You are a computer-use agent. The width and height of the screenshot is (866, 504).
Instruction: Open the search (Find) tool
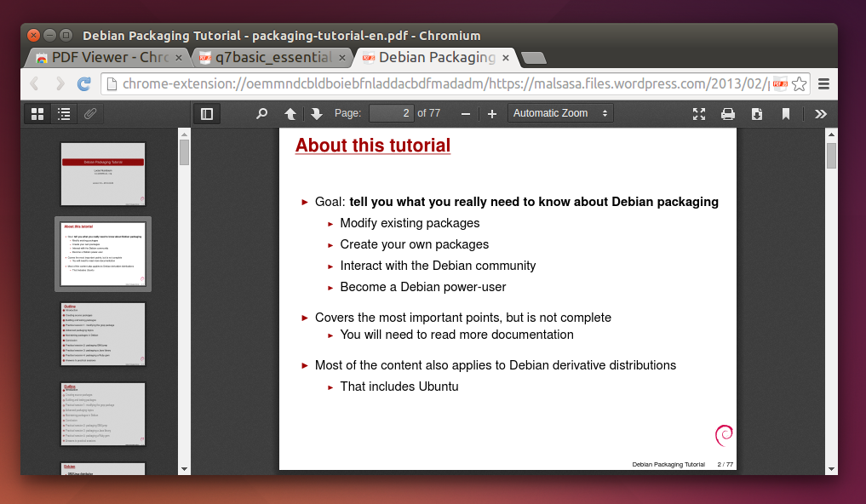coord(261,112)
